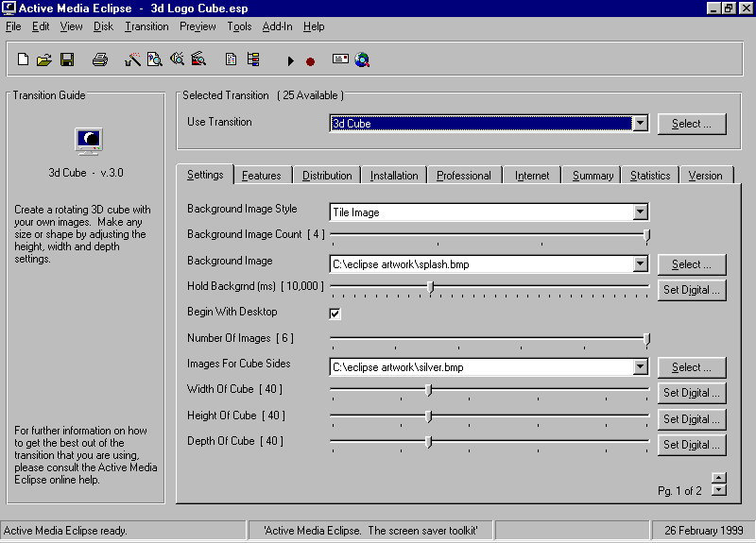The width and height of the screenshot is (756, 543).
Task: Click the Hold Backgrnd slider thumb
Action: pyautogui.click(x=431, y=288)
